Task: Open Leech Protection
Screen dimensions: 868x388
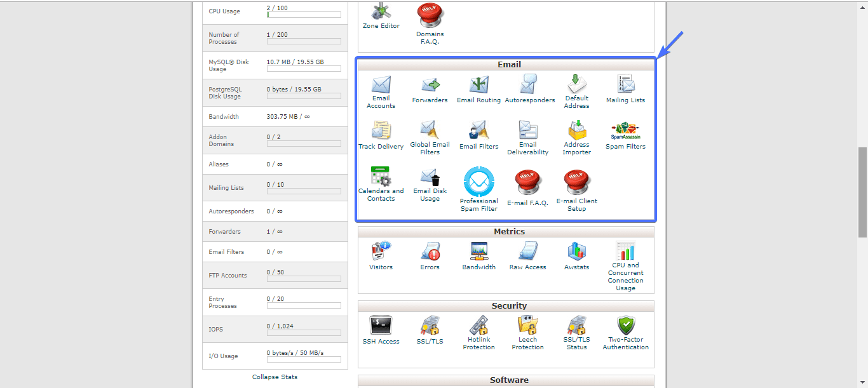Action: point(527,333)
